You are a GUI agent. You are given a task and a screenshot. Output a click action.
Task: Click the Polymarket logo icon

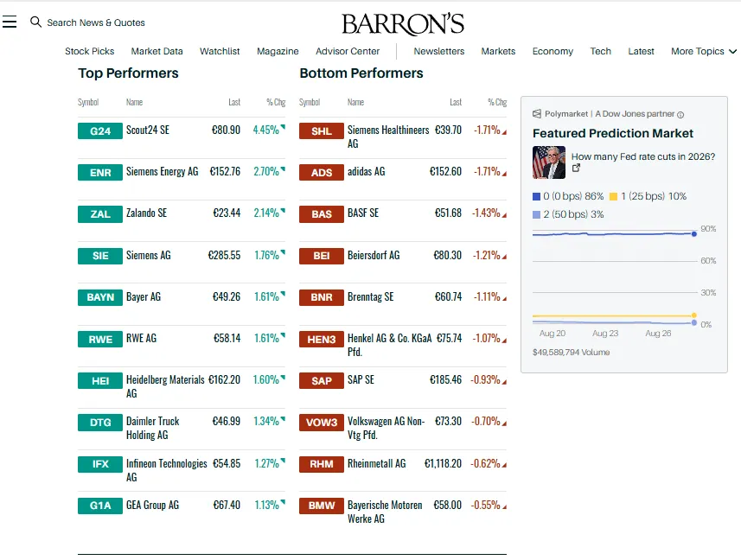537,114
